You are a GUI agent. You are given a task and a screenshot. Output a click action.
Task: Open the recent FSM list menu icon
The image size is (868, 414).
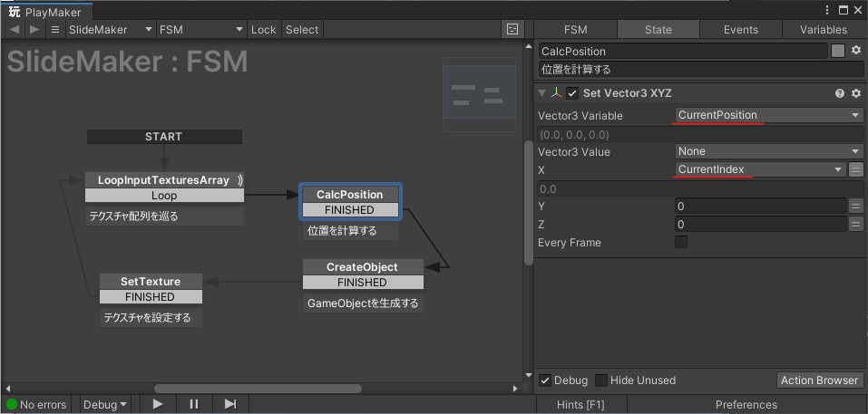click(54, 29)
